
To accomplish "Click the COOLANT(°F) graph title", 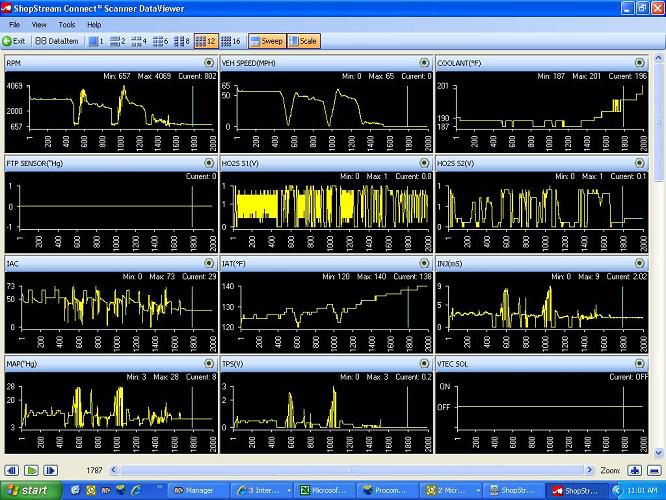I will (x=459, y=63).
